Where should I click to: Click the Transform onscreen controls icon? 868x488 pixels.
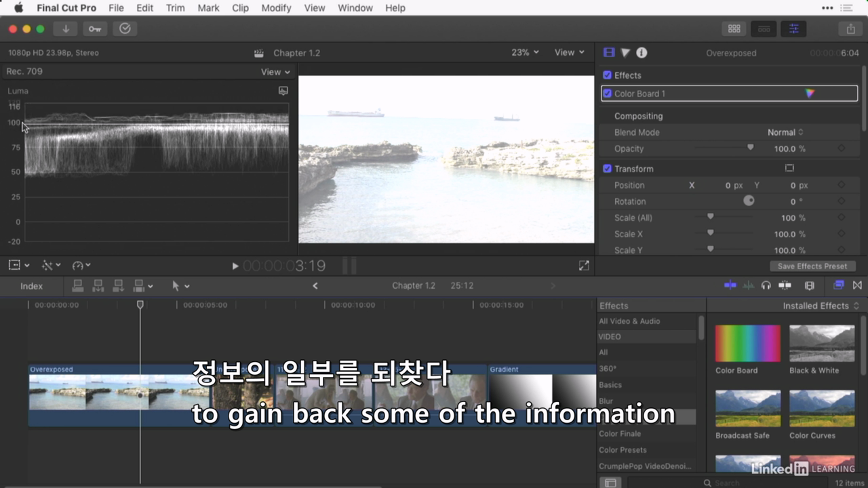pos(789,168)
